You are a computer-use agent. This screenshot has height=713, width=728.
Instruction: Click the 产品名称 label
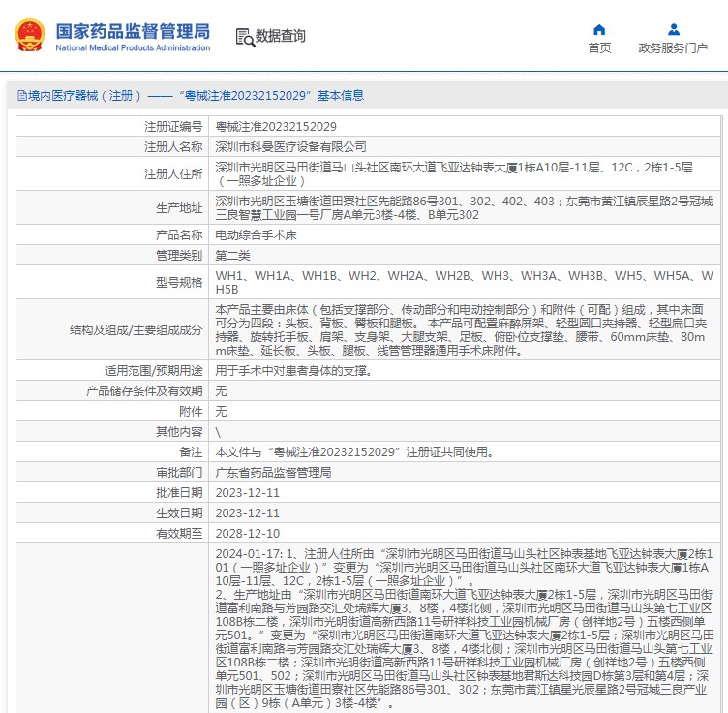pos(179,235)
